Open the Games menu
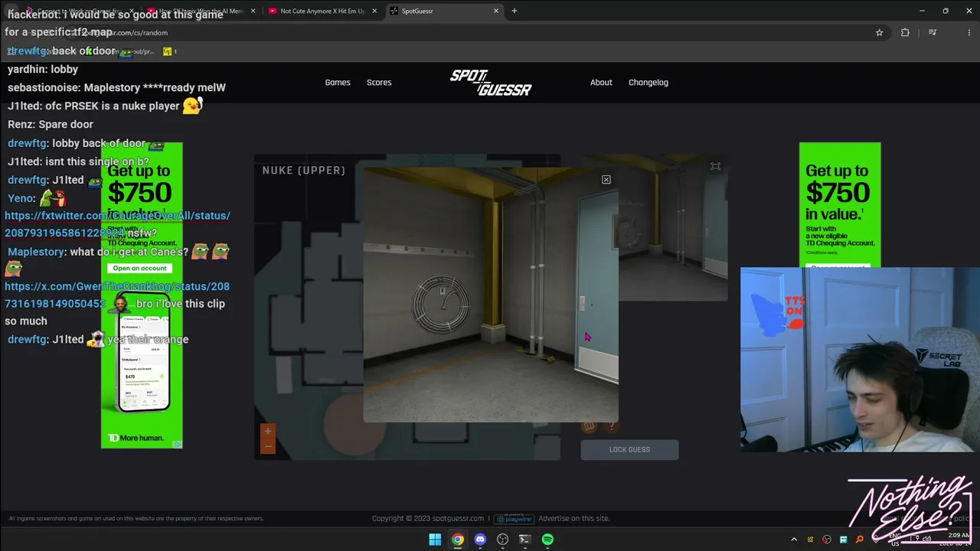The image size is (980, 551). 338,83
